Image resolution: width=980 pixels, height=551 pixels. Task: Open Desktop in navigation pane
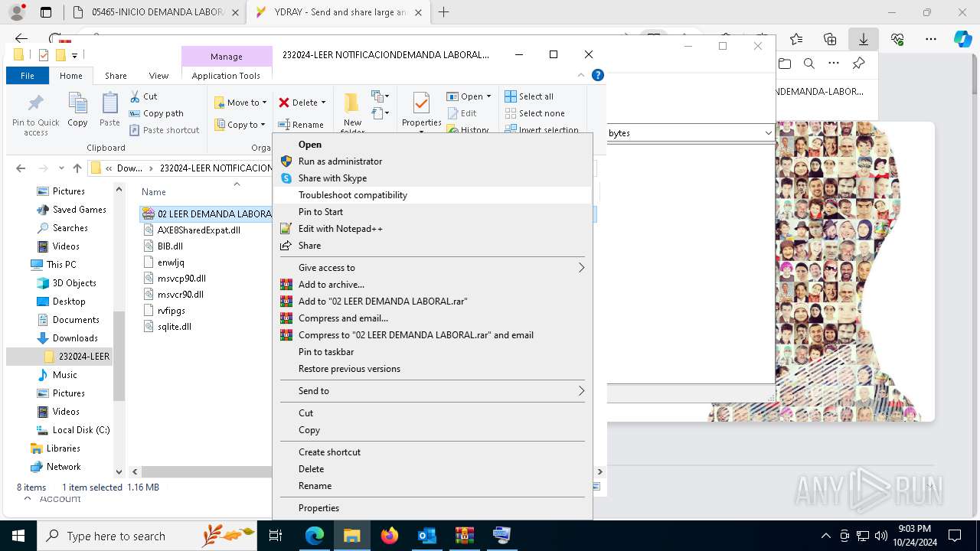point(69,302)
